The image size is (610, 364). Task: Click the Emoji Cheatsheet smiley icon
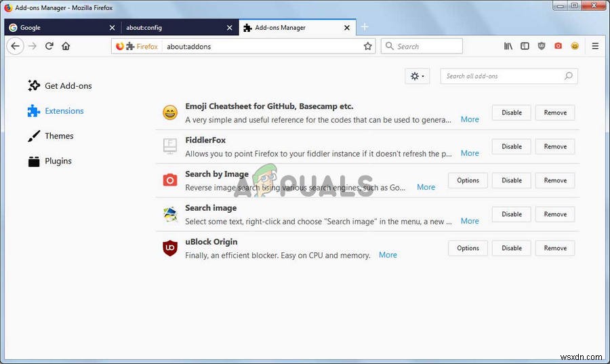pyautogui.click(x=170, y=113)
